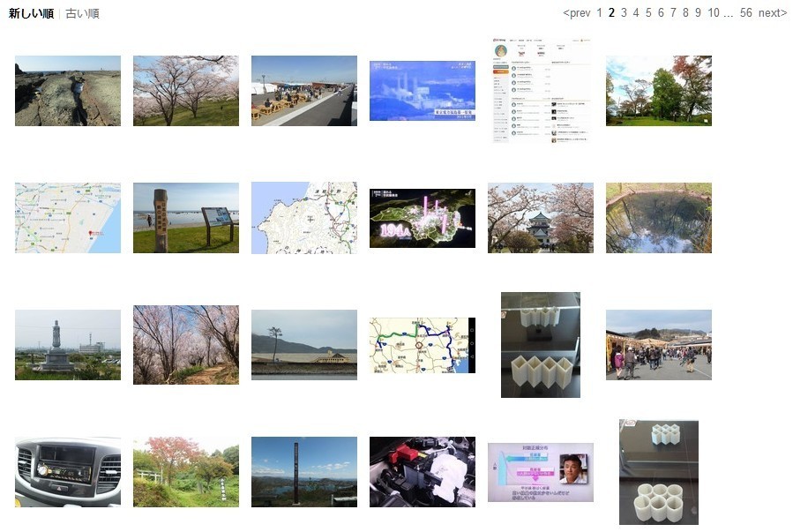The height and width of the screenshot is (532, 793).
Task: Open the navigation route map thumbnail
Action: pos(423,345)
